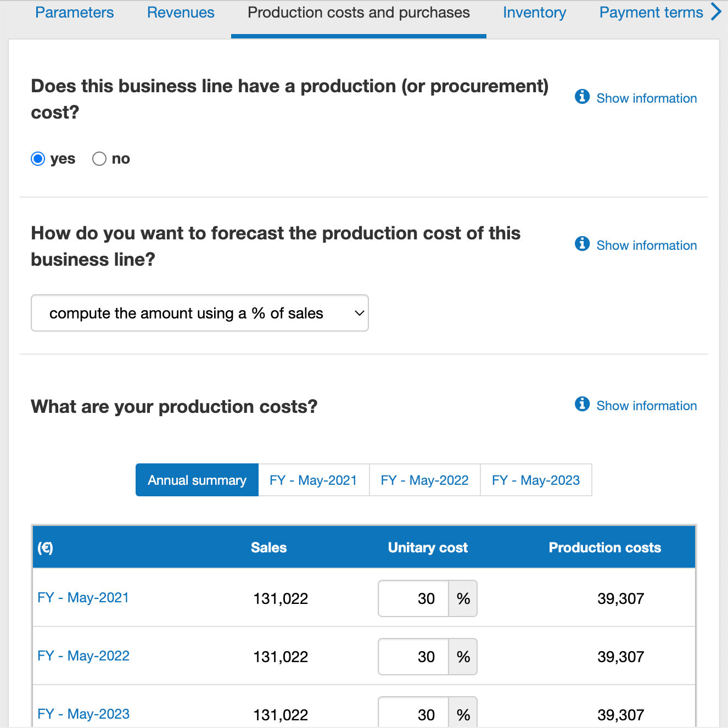Select the FY - May-2021 summary tab
The image size is (728, 728).
pos(313,480)
